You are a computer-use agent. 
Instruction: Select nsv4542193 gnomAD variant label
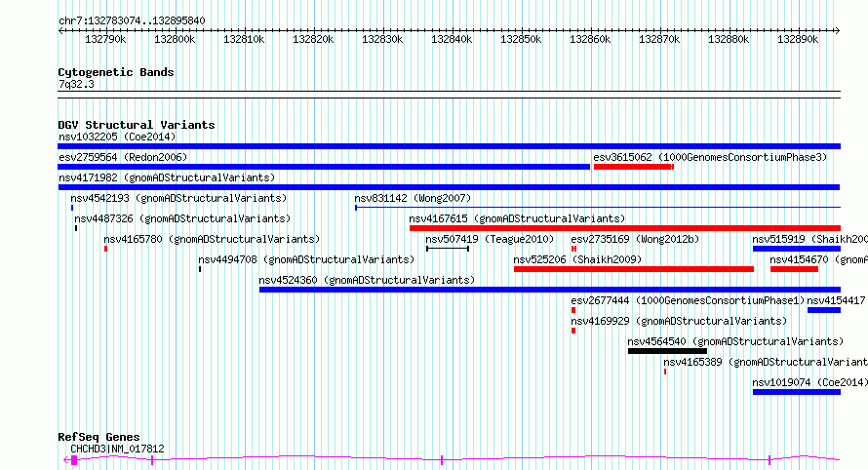178,198
